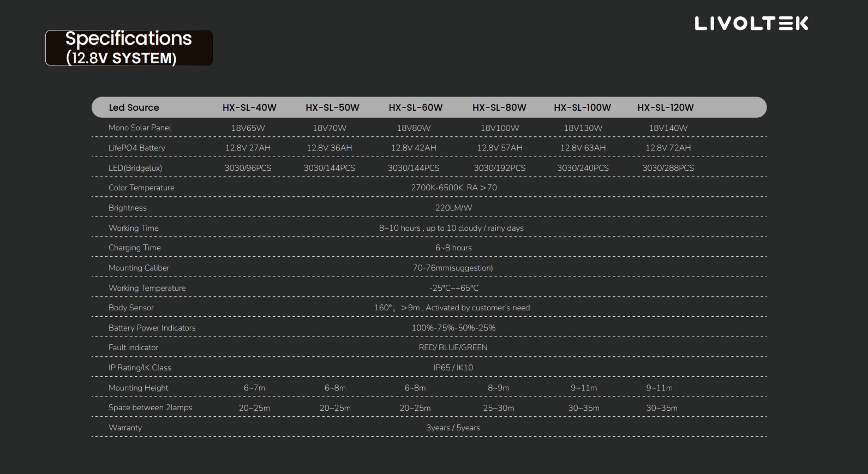Click the Mono Solar Panel row label
This screenshot has width=868, height=474.
(140, 128)
